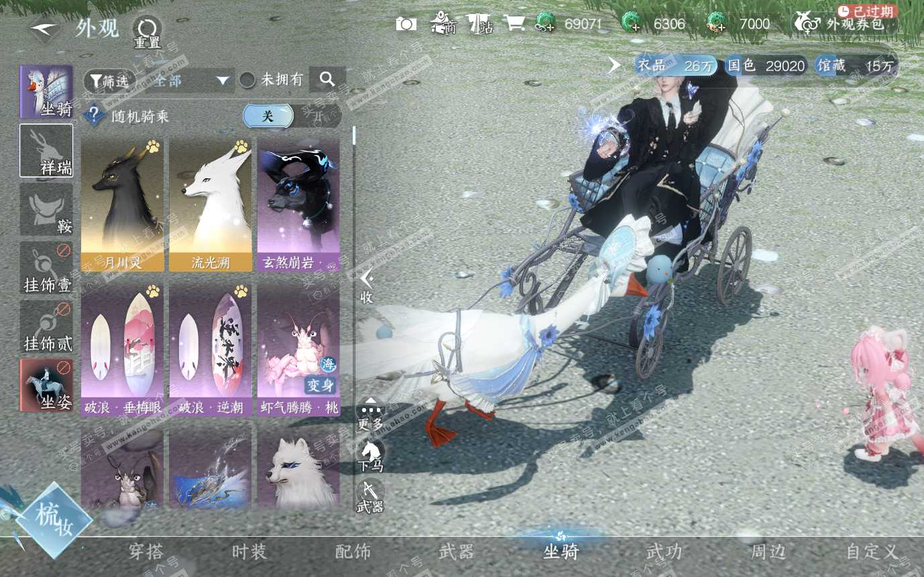Switch to the 配饰 tab
This screenshot has width=924, height=577.
[353, 552]
